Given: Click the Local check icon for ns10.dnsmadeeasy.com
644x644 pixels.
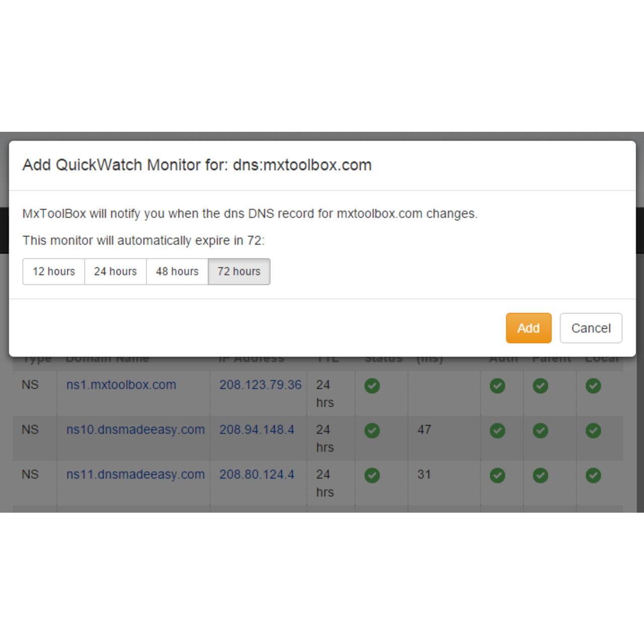Looking at the screenshot, I should 593,431.
